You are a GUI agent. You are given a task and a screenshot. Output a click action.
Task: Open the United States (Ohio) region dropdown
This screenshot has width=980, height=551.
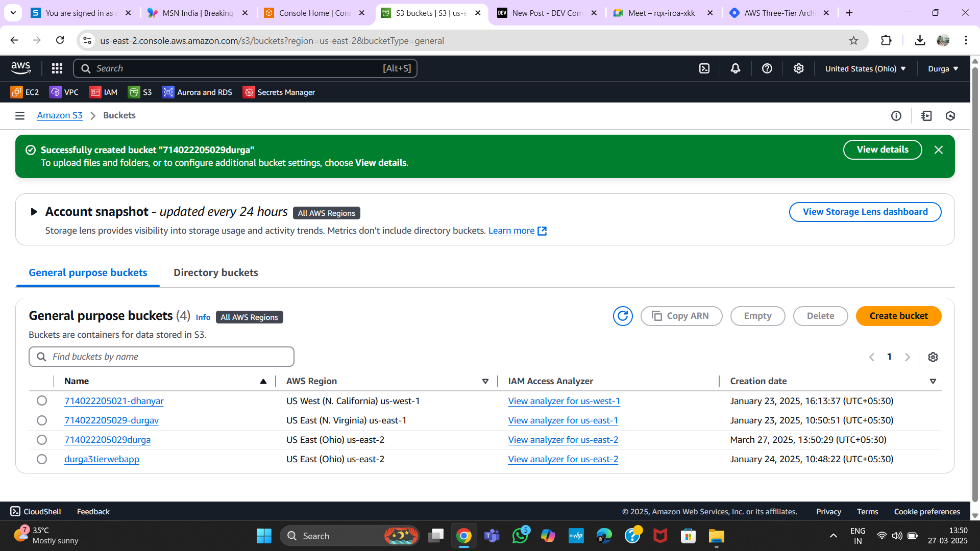click(x=866, y=68)
